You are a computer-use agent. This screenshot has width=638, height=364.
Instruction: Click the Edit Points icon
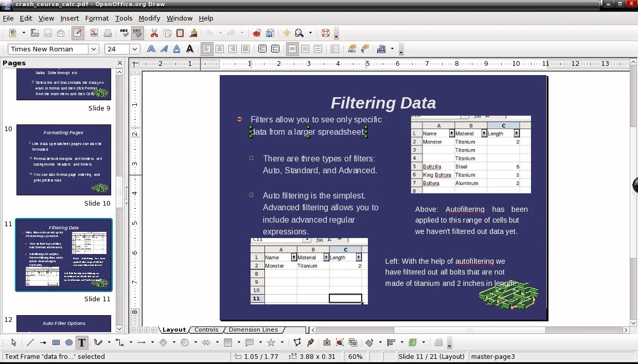(297, 342)
